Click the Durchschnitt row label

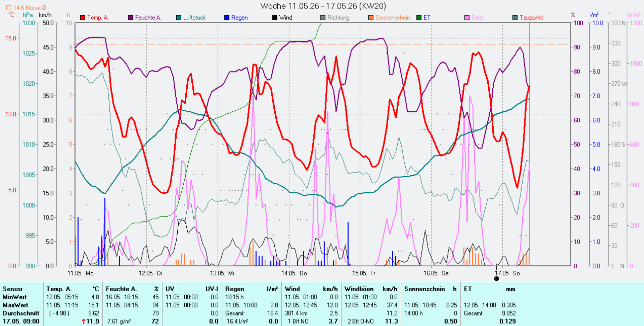click(21, 313)
